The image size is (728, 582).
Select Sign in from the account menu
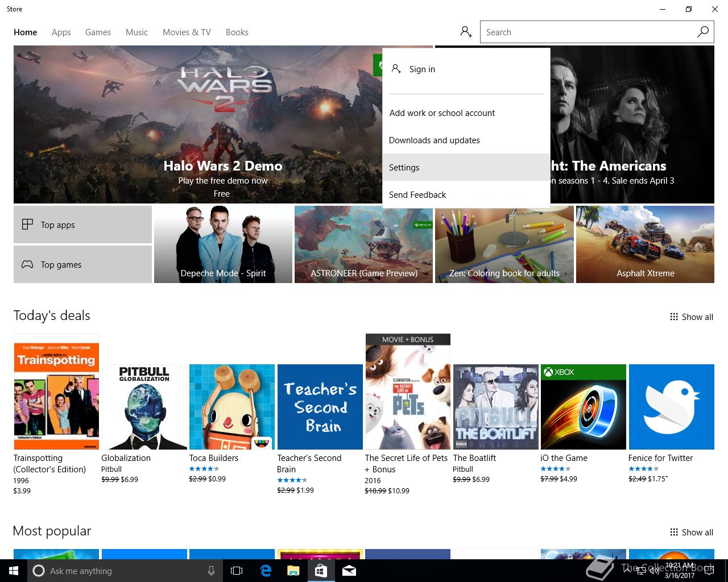(x=466, y=69)
